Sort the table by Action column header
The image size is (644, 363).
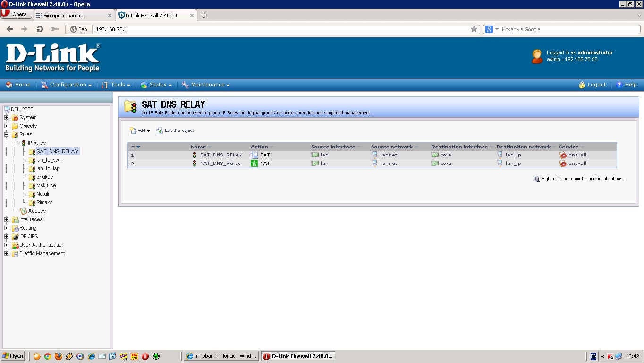pyautogui.click(x=259, y=147)
